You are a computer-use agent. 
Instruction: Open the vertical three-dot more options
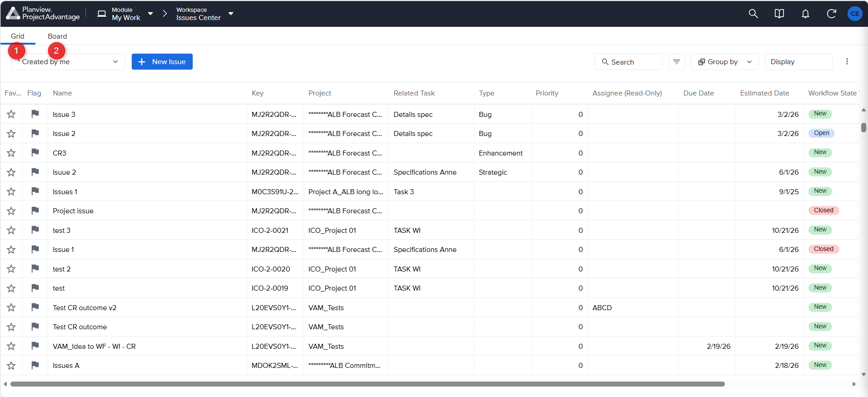point(847,62)
